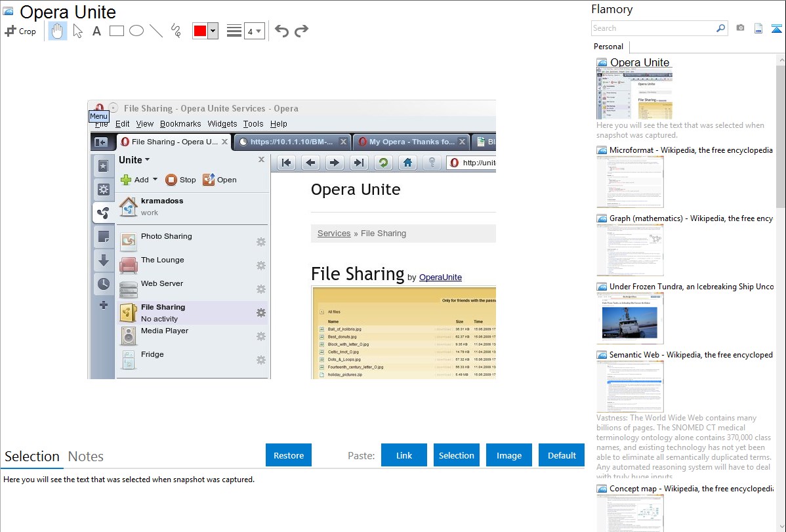Switch to the Personal tab
The height and width of the screenshot is (532, 786).
click(609, 47)
